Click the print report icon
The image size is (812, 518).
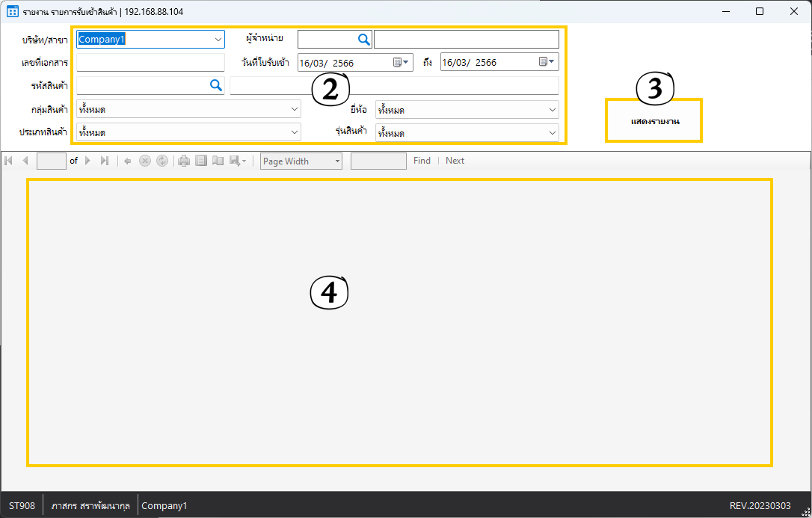tap(184, 161)
